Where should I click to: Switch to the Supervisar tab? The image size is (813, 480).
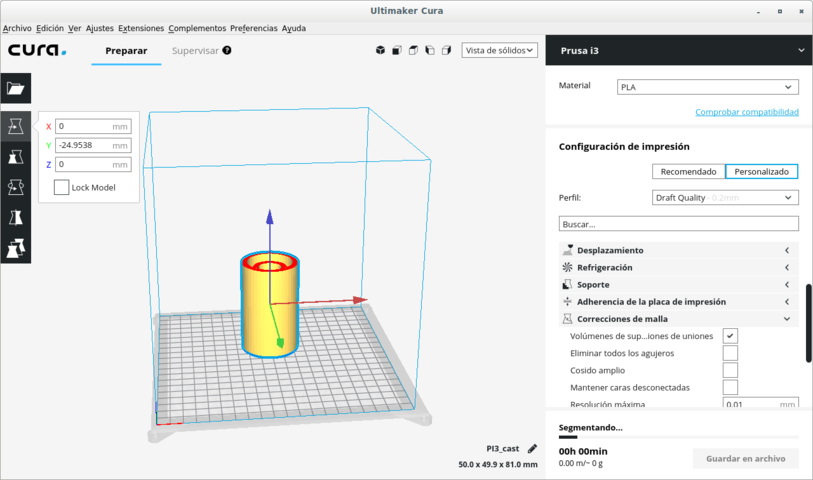click(195, 51)
